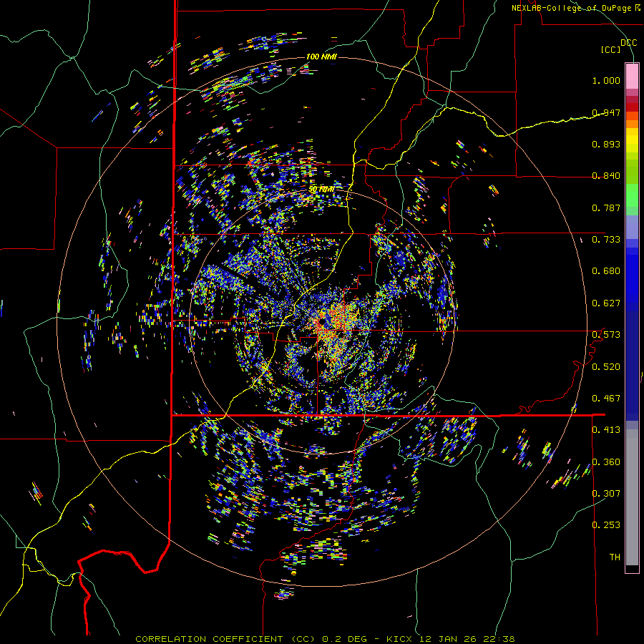The width and height of the screenshot is (644, 644).
Task: Select the 0.253 legend value
Action: point(606,525)
